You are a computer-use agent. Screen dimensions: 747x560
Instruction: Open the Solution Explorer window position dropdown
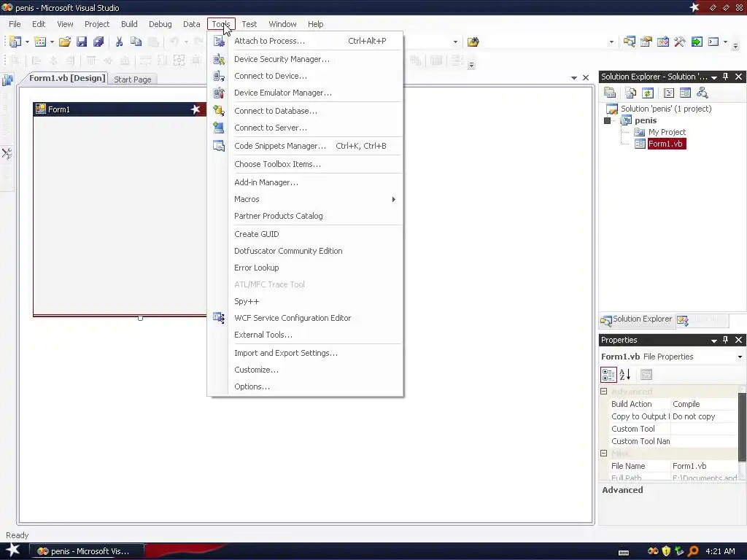(x=714, y=77)
